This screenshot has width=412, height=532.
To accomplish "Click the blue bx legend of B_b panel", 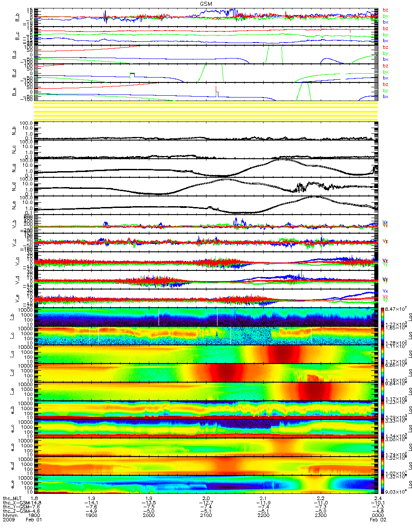I will point(385,22).
